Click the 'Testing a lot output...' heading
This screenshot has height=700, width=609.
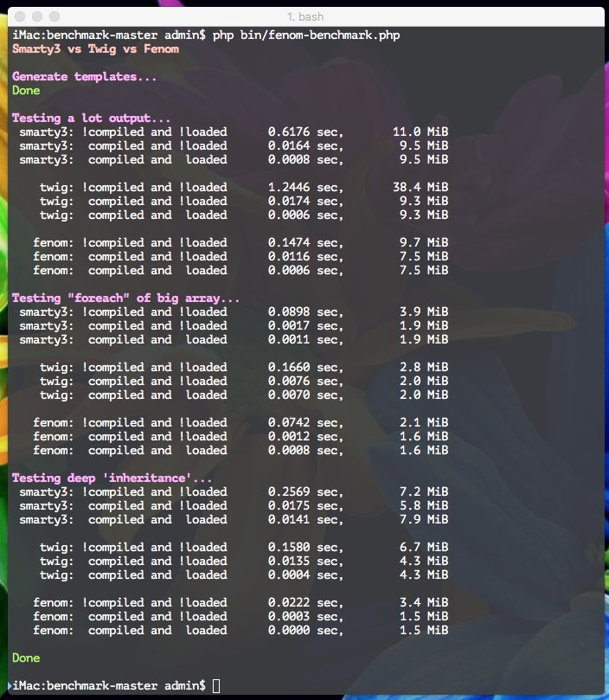pos(91,119)
